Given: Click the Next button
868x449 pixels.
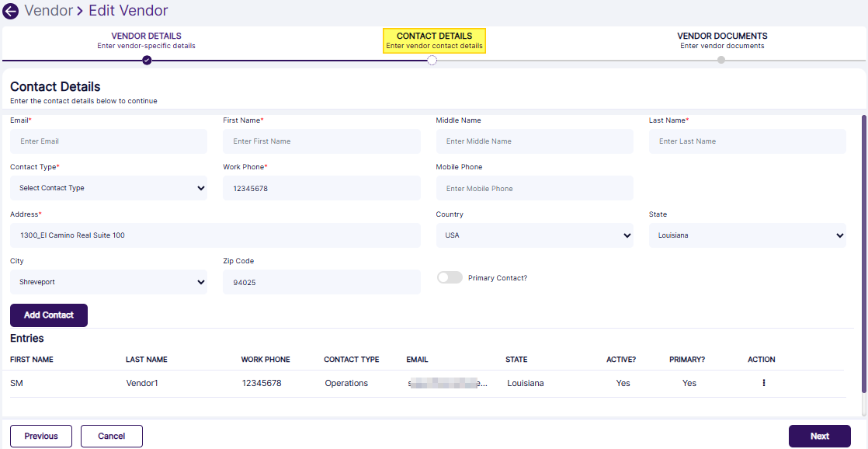Looking at the screenshot, I should tap(819, 436).
